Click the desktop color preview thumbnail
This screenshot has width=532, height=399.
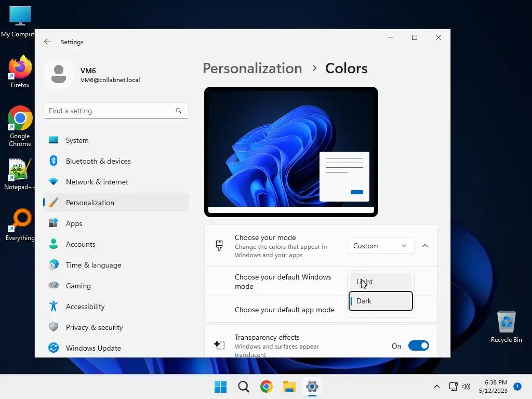pos(291,152)
